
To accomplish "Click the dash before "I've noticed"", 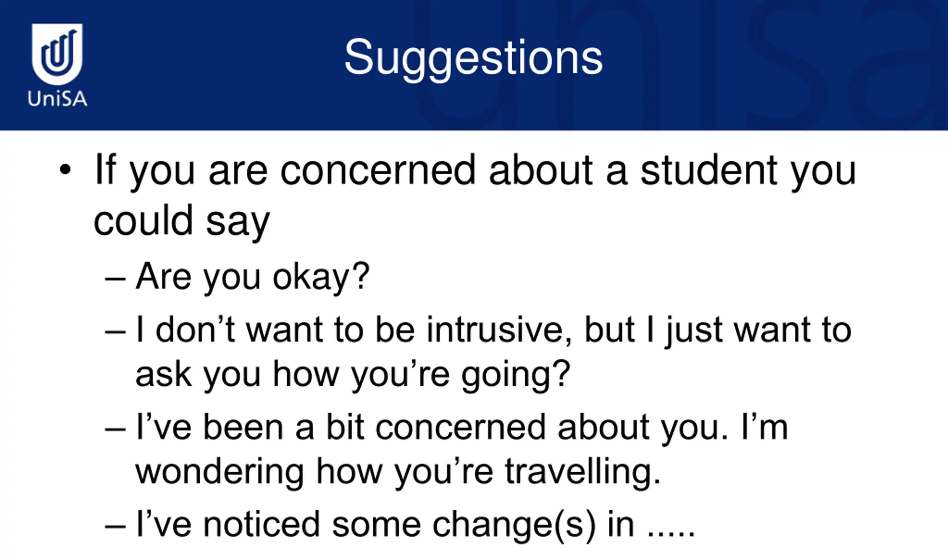I will pos(115,527).
